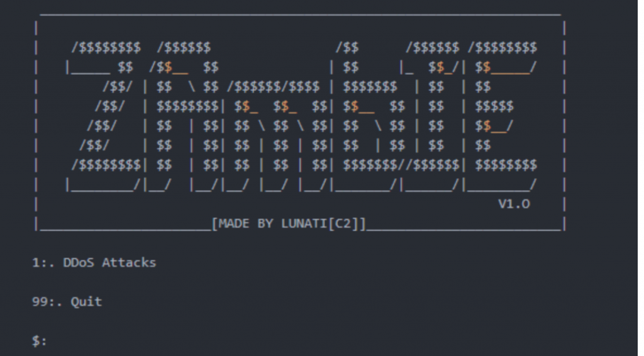Click the word "DDoS" in the menu
The width and height of the screenshot is (644, 356).
79,262
